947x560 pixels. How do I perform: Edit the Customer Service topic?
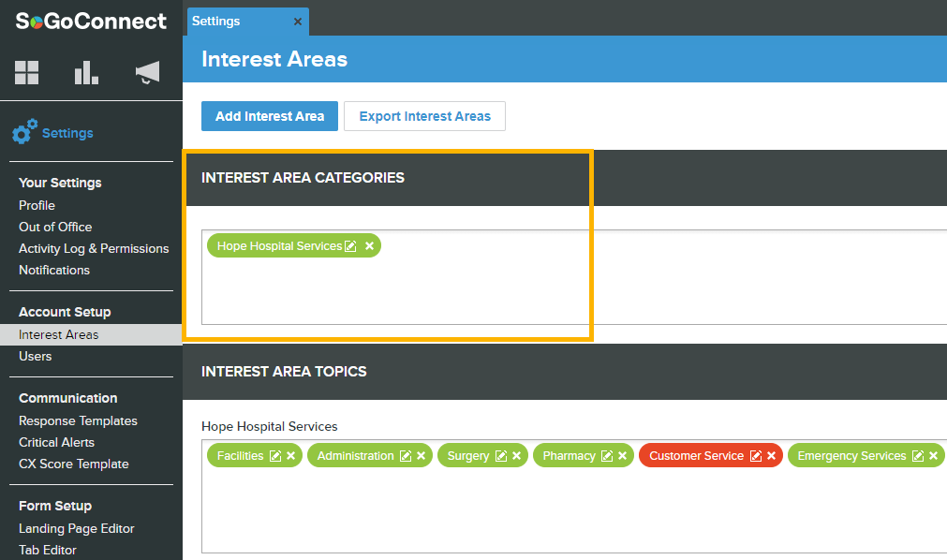756,456
